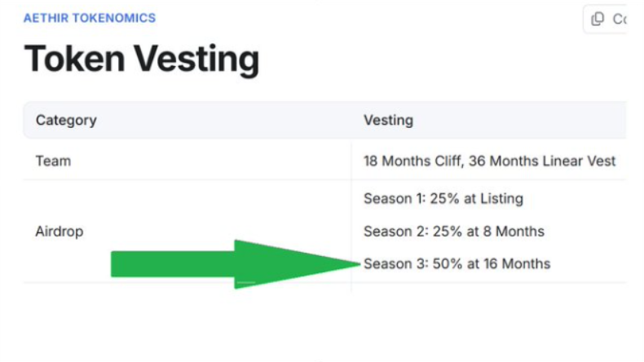Click the Airdrop row label
The image size is (644, 362).
[60, 232]
